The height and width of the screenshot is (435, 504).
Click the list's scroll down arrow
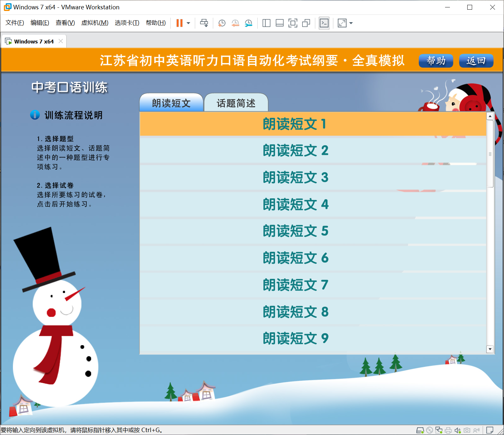490,349
